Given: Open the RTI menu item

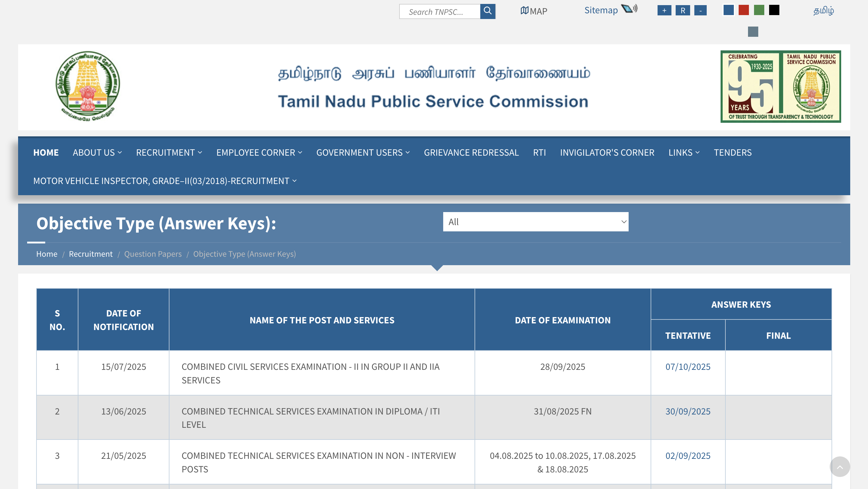Looking at the screenshot, I should click(x=539, y=152).
